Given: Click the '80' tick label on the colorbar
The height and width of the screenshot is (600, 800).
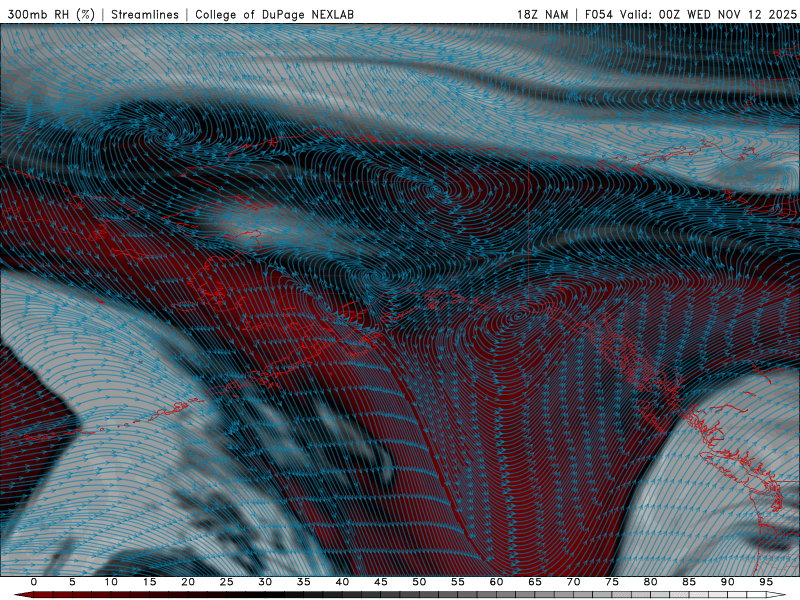Looking at the screenshot, I should pos(651,582).
